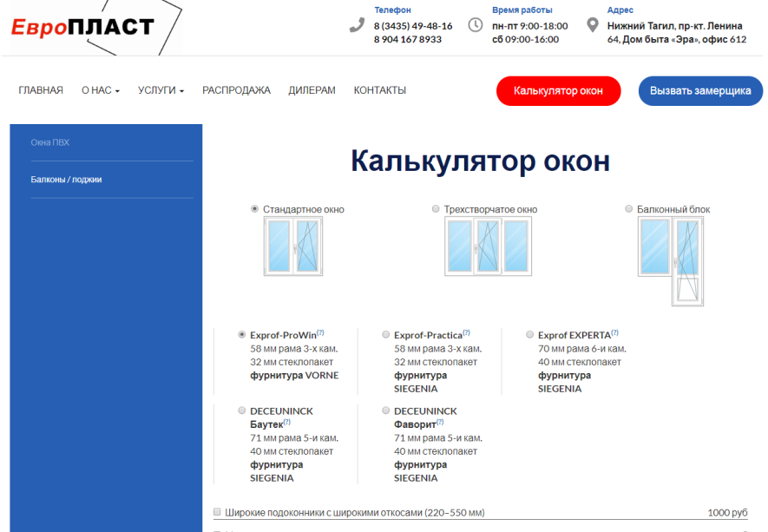This screenshot has width=768, height=532.
Task: Click the help mark next to Exprof-ProWin
Action: pyautogui.click(x=320, y=332)
